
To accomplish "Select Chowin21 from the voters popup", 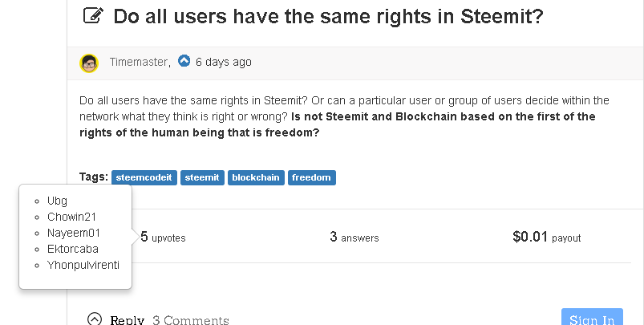I will [72, 217].
